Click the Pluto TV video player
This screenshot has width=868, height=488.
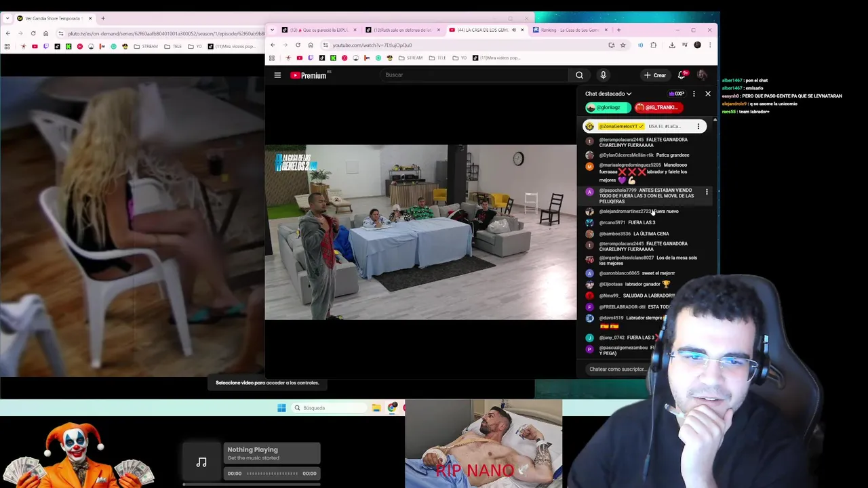[132, 226]
